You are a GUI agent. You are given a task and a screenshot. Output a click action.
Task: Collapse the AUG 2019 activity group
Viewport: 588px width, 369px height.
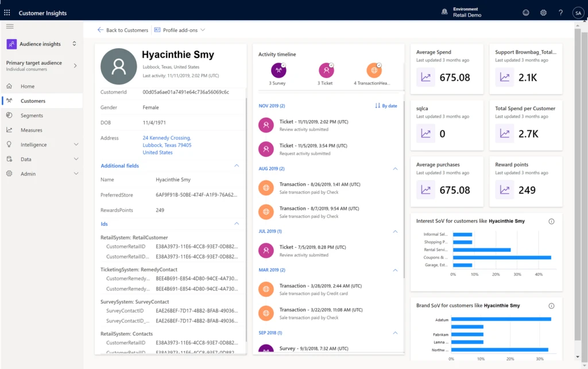coord(394,168)
